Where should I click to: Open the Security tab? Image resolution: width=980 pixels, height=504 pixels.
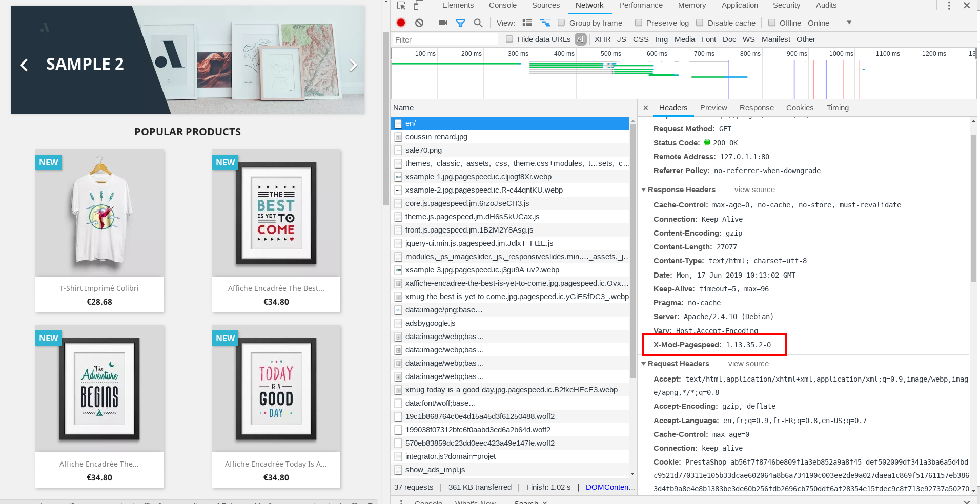pos(786,5)
